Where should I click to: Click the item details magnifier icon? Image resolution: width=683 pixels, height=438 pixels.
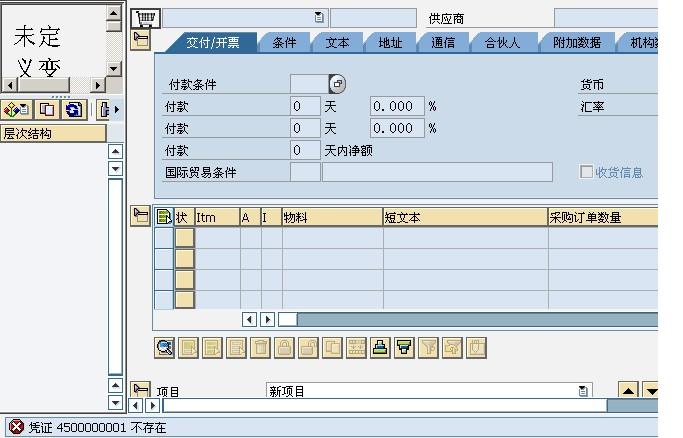164,347
